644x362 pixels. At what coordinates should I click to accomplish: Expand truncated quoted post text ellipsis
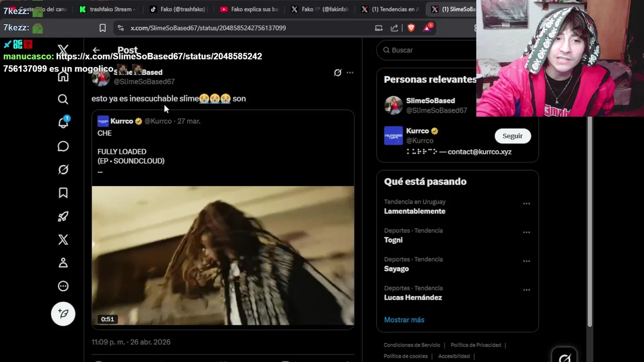[x=100, y=171]
